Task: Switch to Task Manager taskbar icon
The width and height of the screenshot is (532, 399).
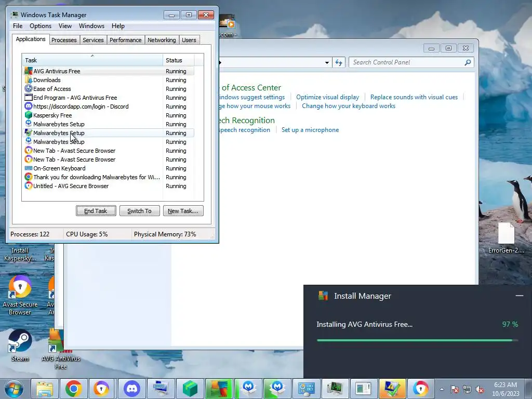Action: pos(335,389)
